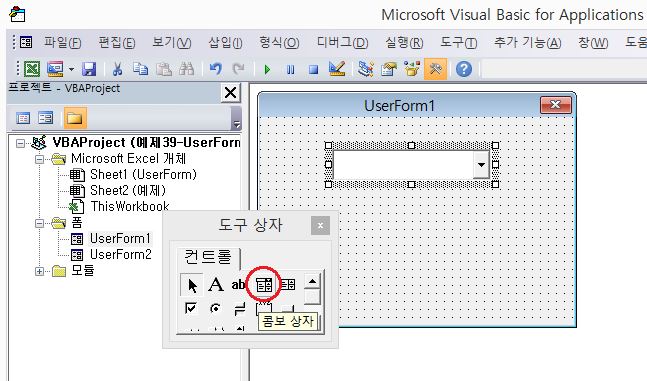The width and height of the screenshot is (647, 381).
Task: Pick the CheckBox control in the toolbox
Action: point(191,308)
